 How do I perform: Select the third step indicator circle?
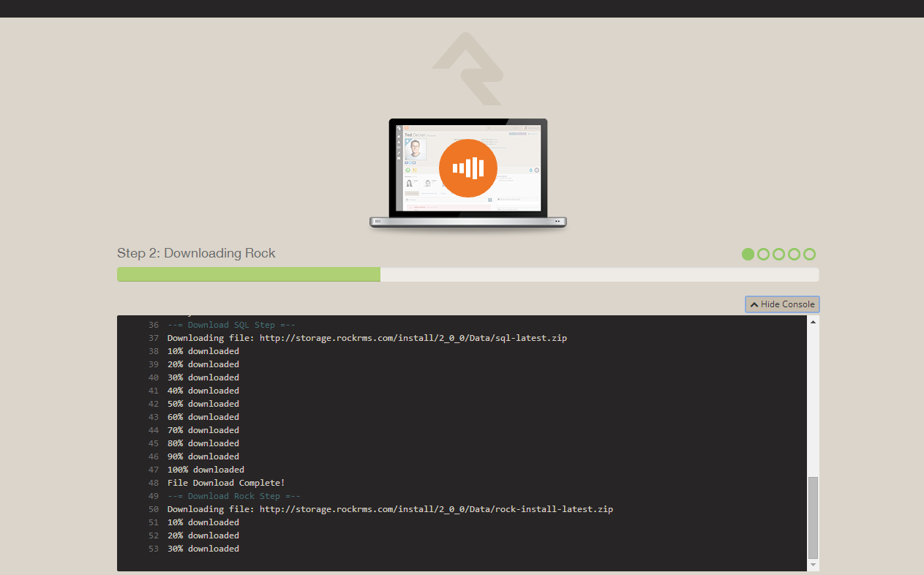778,254
